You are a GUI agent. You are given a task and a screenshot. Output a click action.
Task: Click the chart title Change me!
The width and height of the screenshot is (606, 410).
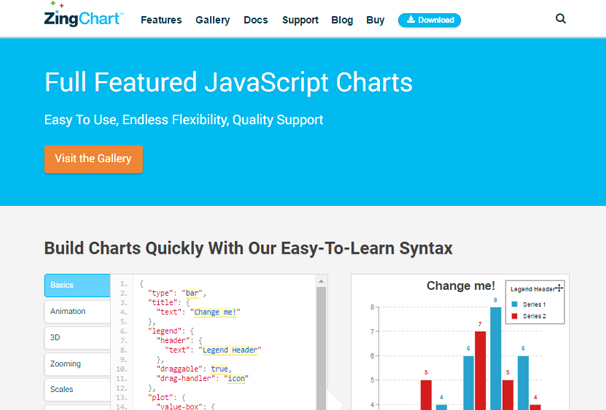pyautogui.click(x=461, y=286)
